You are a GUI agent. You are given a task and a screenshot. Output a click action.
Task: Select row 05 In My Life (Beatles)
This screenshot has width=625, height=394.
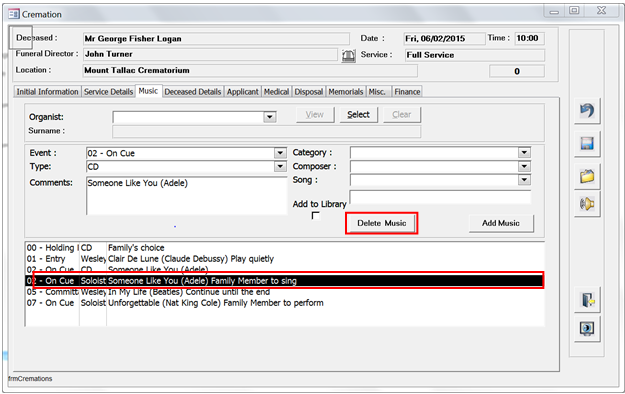pos(285,292)
